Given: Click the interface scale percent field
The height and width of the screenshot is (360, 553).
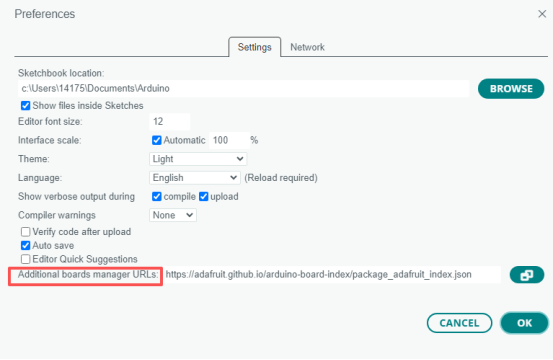Looking at the screenshot, I should pos(229,140).
